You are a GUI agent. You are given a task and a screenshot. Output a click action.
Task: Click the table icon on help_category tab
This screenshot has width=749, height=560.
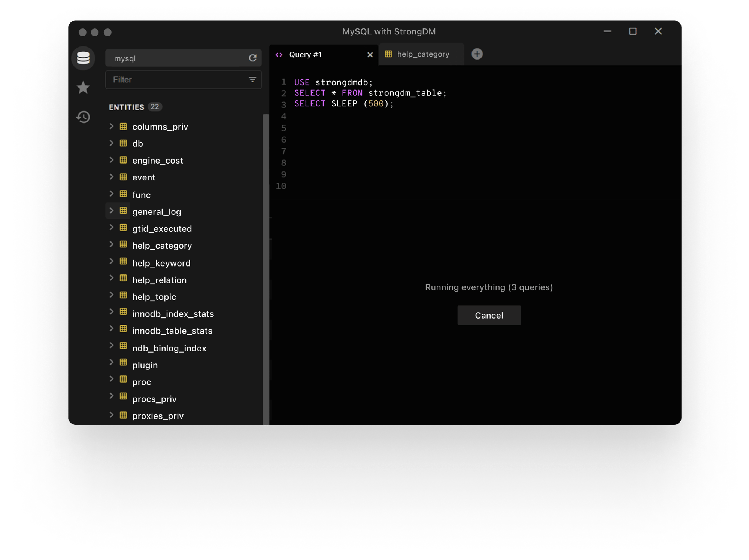click(388, 54)
